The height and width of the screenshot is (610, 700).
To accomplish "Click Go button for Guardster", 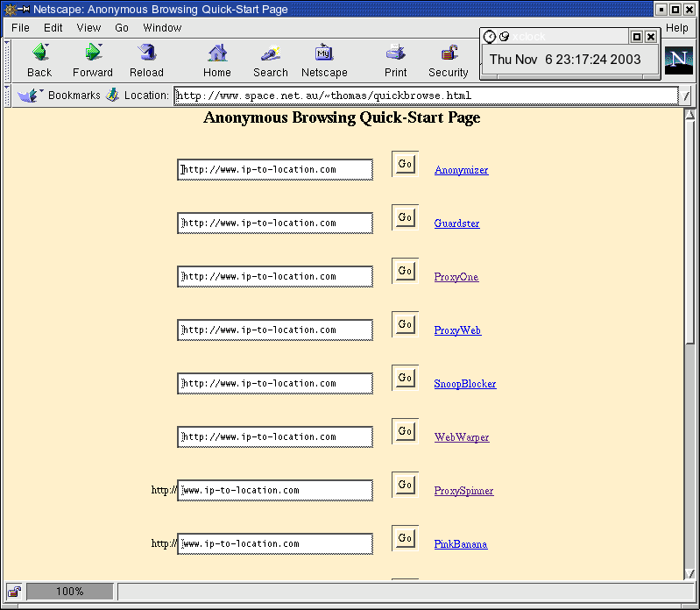I will (405, 217).
